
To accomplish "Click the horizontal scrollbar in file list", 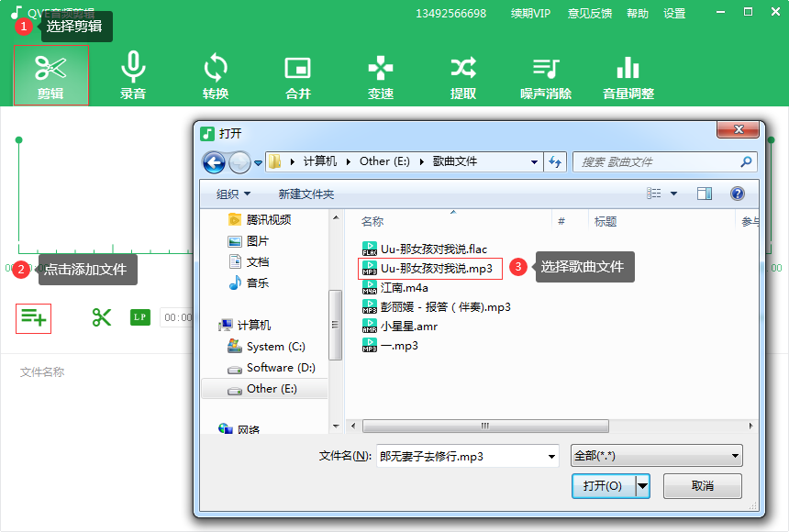I will [485, 426].
